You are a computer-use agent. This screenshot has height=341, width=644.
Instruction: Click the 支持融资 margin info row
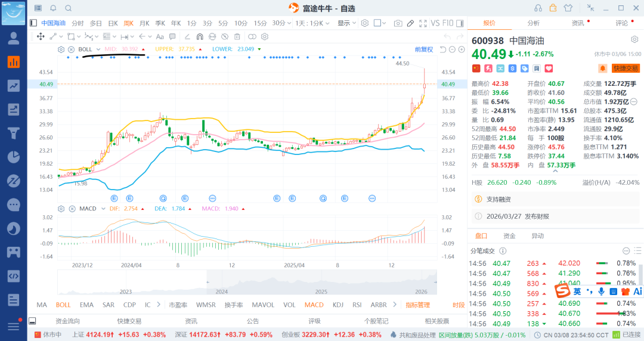click(555, 199)
